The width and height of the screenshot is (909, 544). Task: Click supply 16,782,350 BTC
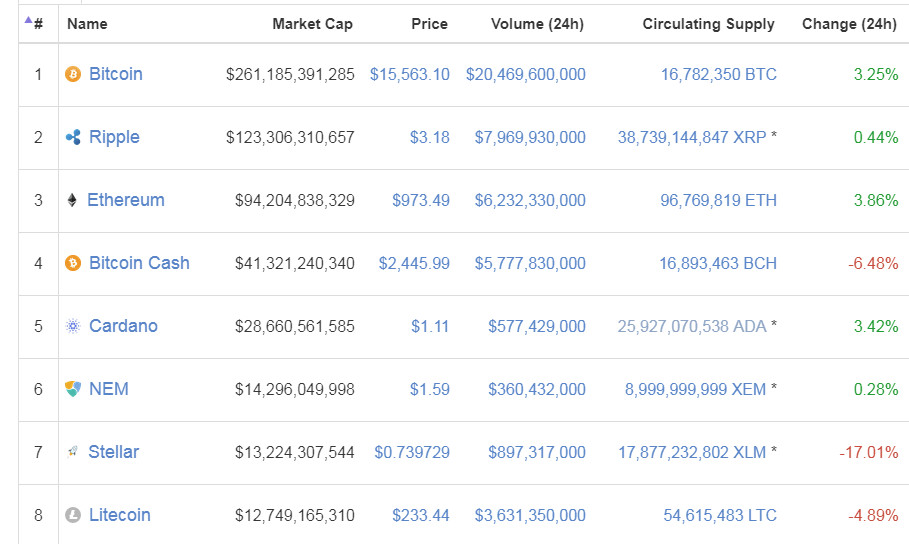719,74
